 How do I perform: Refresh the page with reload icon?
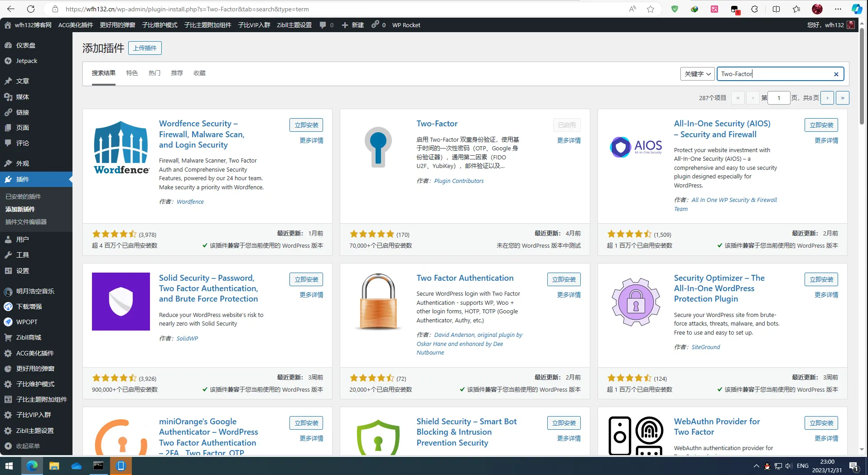click(x=31, y=9)
